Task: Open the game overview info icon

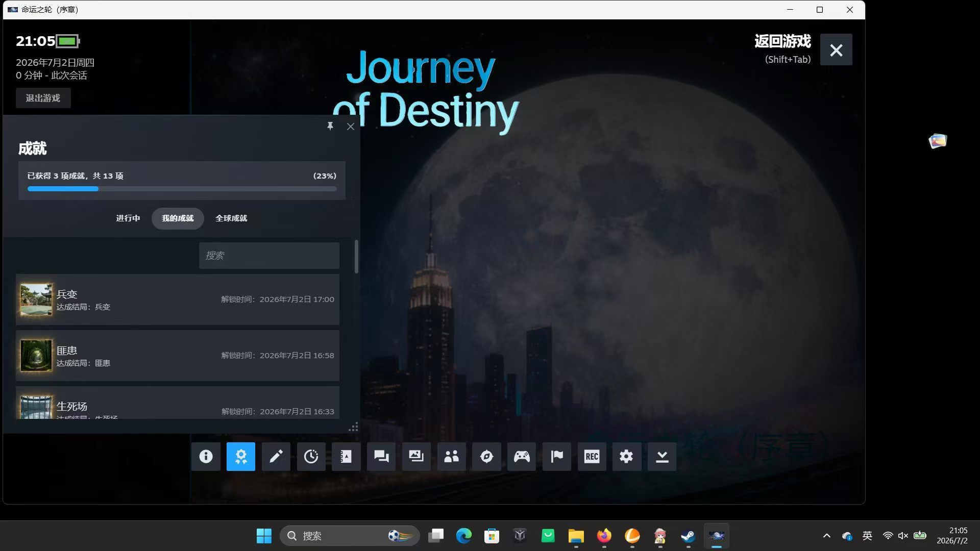Action: [x=206, y=456]
